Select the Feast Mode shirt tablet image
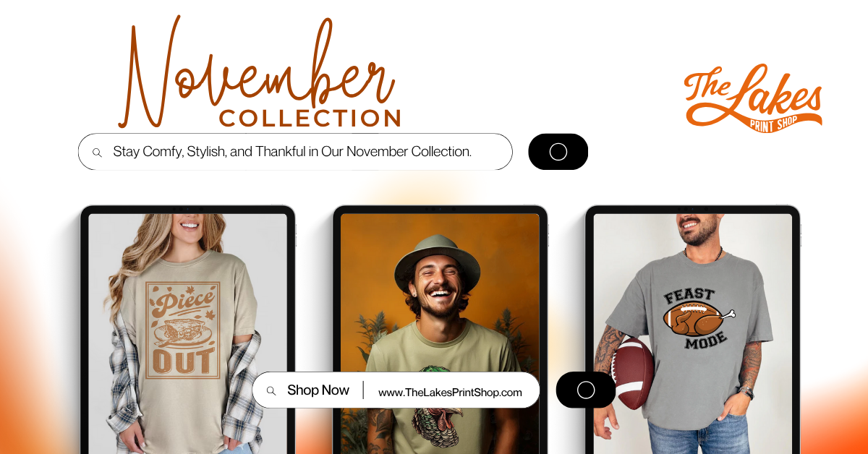The height and width of the screenshot is (454, 868). [x=693, y=330]
